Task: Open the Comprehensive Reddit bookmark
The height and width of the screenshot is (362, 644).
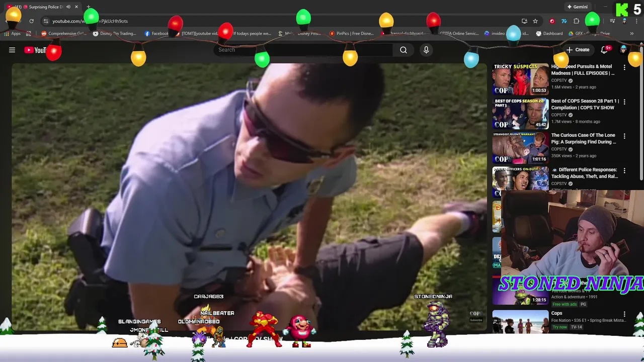Action: point(63,34)
